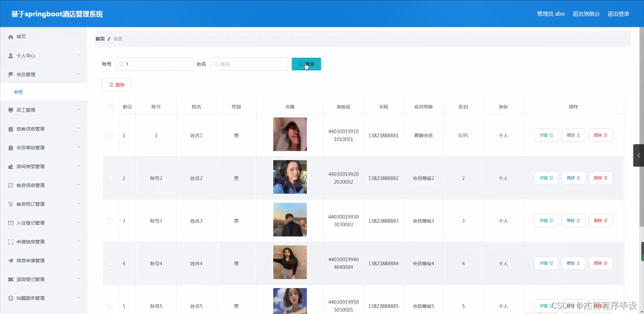Image resolution: width=644 pixels, height=314 pixels.
Task: Check the checkbox for the 账号4 row
Action: (x=110, y=263)
